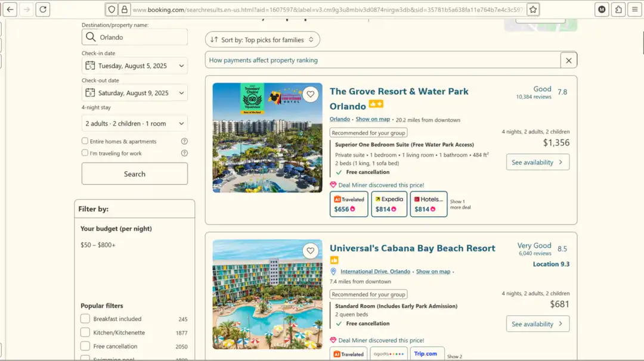Dismiss the payments ranking notice

pos(568,60)
